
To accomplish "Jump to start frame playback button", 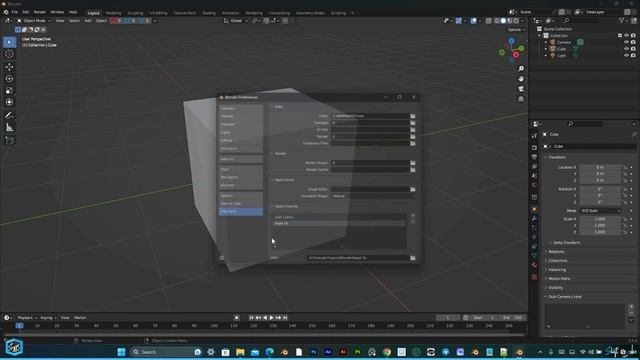I will (x=251, y=318).
